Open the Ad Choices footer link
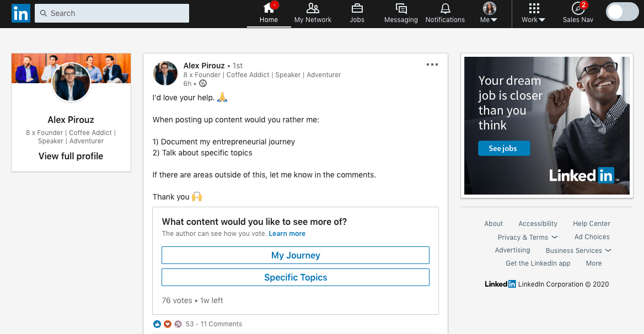The image size is (644, 334). pyautogui.click(x=592, y=237)
